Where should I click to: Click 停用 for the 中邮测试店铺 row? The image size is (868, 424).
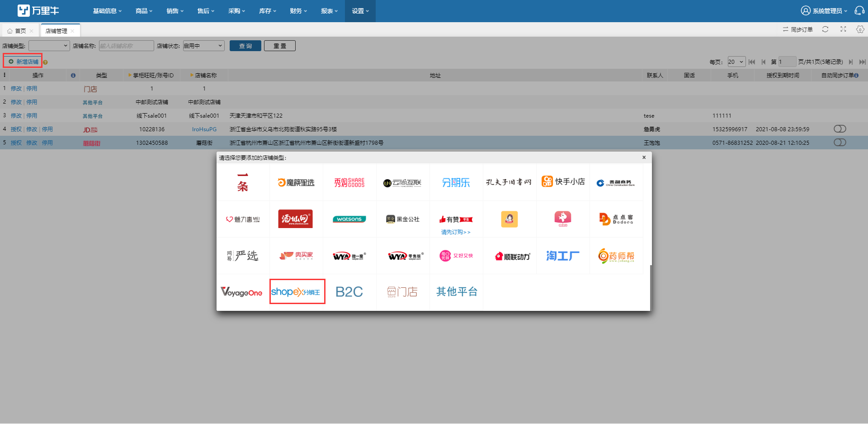click(32, 102)
